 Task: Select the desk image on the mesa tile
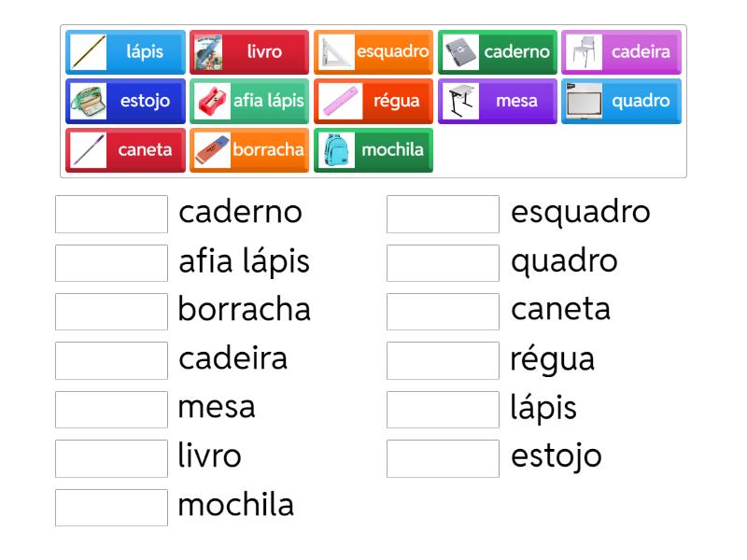click(458, 101)
